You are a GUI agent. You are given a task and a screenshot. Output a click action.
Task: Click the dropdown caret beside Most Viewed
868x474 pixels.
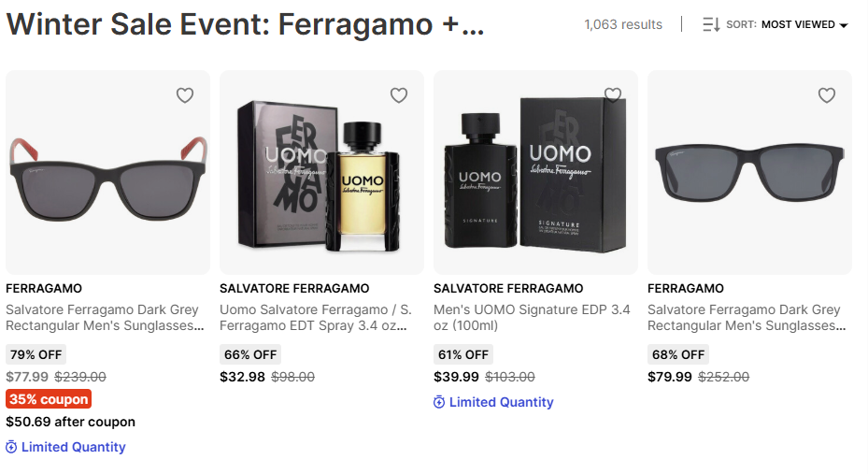[844, 26]
